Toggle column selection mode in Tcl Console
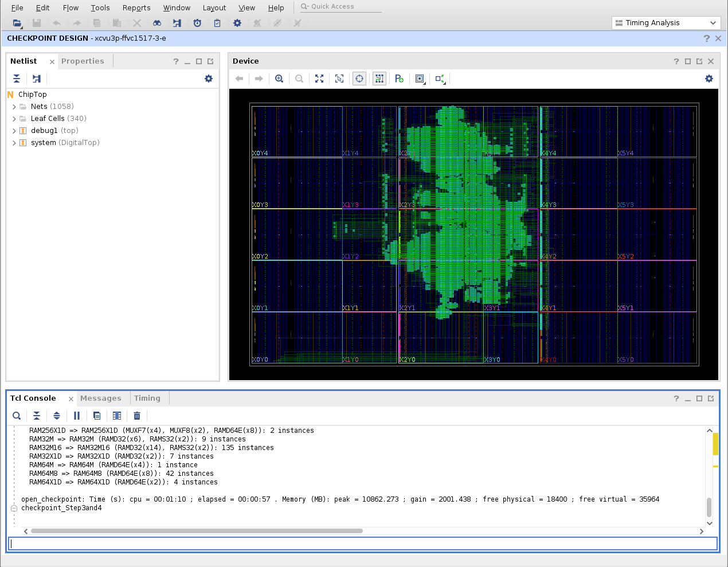This screenshot has height=567, width=728. click(x=117, y=416)
